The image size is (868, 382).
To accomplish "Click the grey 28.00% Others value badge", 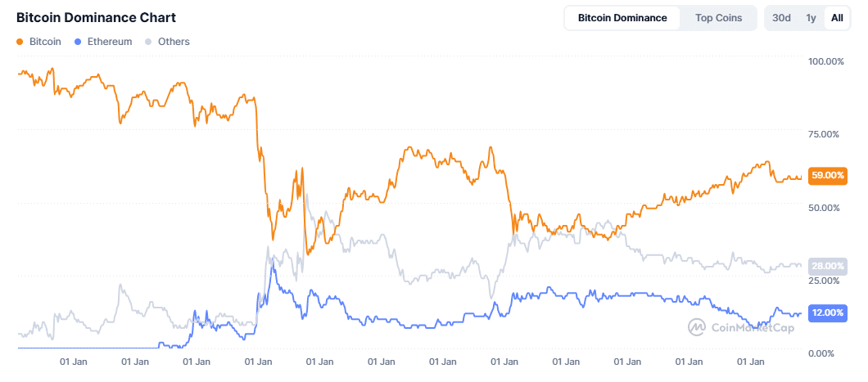I will click(827, 266).
